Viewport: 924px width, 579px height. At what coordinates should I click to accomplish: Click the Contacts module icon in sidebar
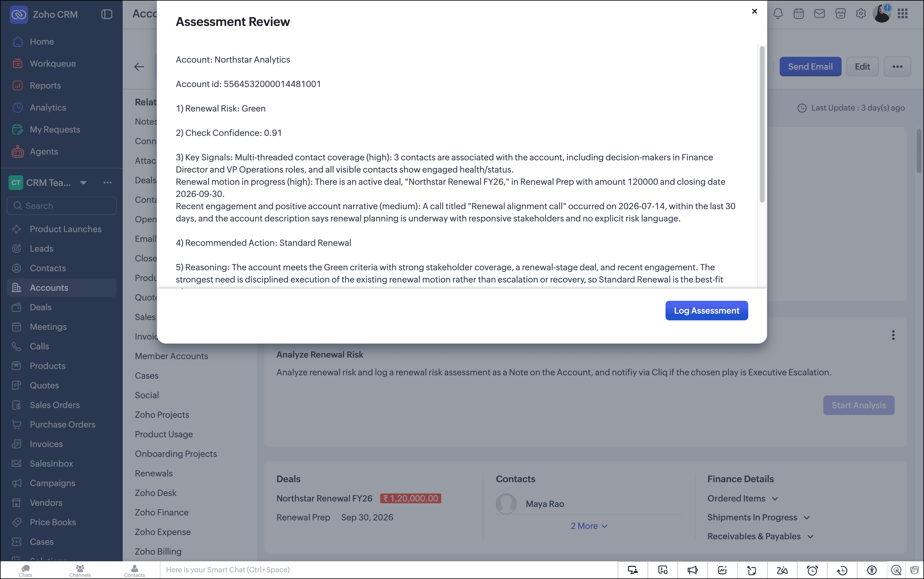16,268
